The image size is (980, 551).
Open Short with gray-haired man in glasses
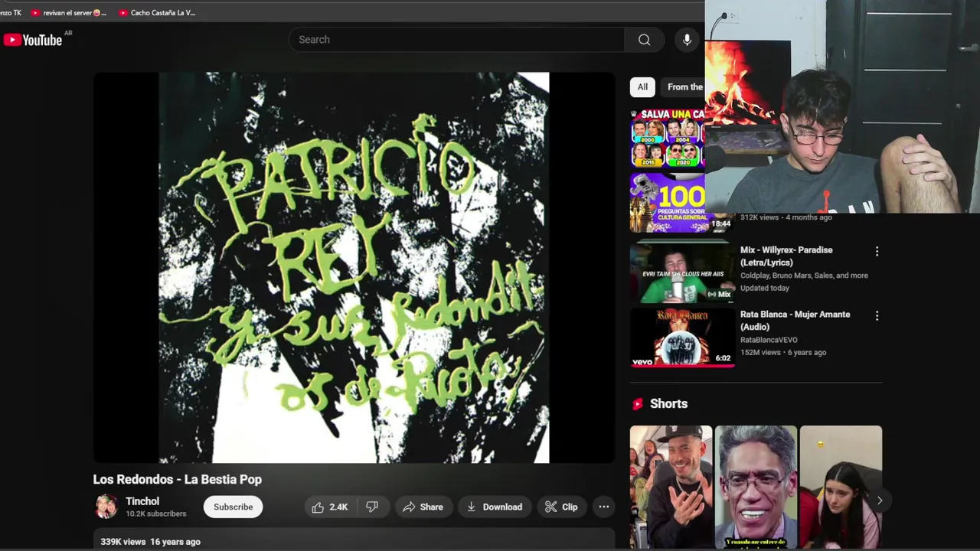tap(756, 487)
